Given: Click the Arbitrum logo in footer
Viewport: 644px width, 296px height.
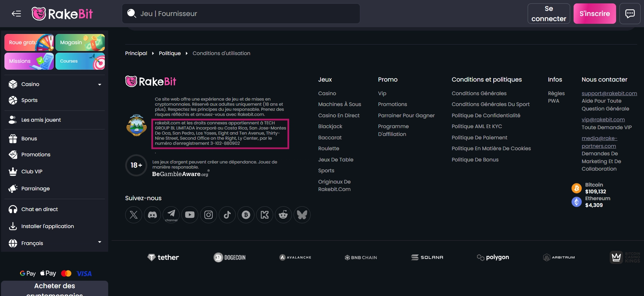Looking at the screenshot, I should coord(559,257).
